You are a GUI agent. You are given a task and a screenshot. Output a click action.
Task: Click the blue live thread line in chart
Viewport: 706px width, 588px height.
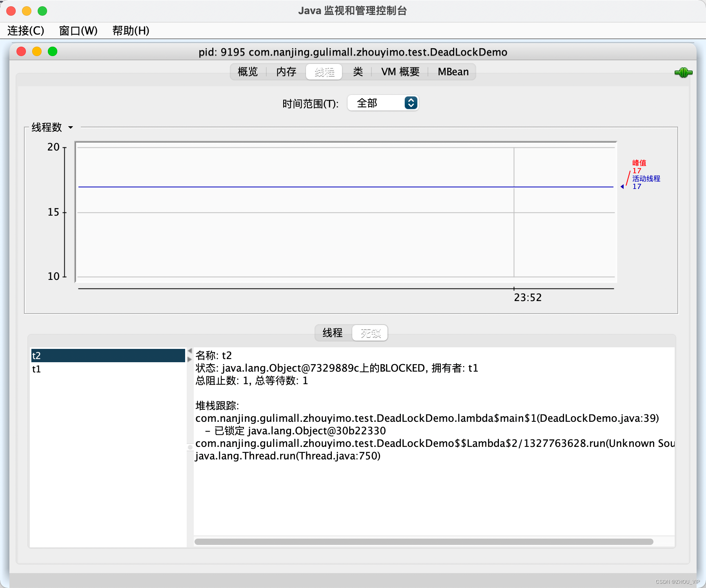(x=345, y=187)
